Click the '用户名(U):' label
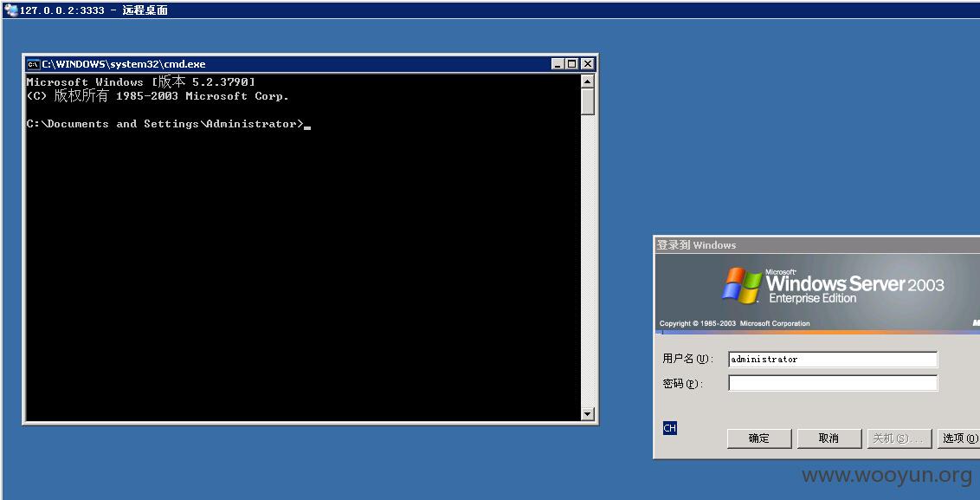Viewport: 980px width, 500px height. [687, 360]
